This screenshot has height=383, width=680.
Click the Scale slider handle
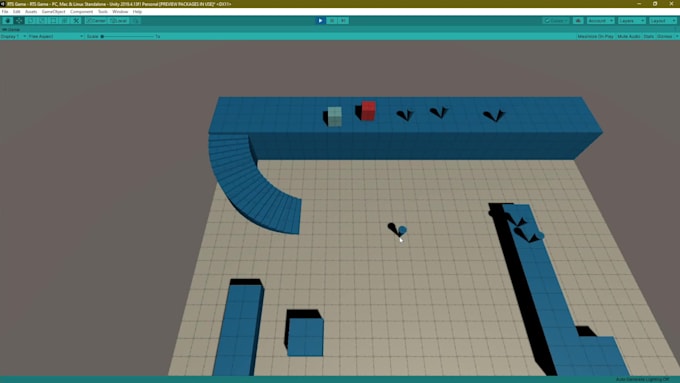102,36
